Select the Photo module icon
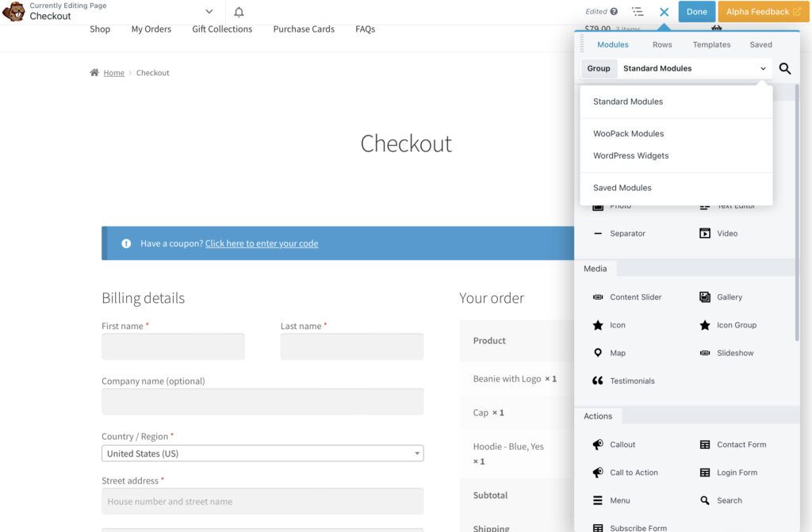812x532 pixels. (x=596, y=205)
